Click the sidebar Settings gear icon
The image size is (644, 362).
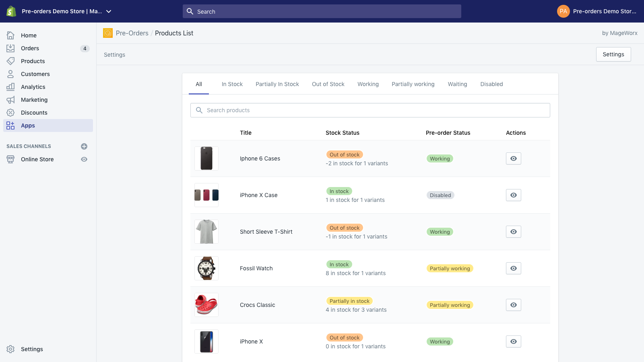point(10,349)
